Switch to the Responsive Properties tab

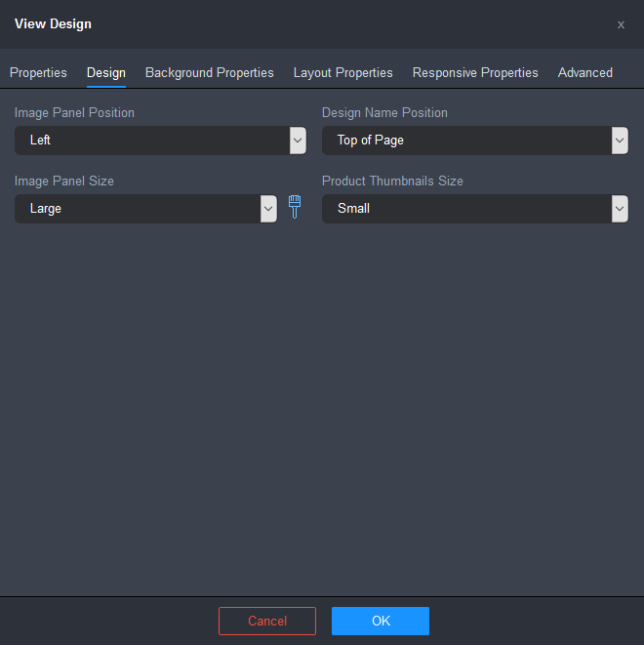pyautogui.click(x=475, y=73)
